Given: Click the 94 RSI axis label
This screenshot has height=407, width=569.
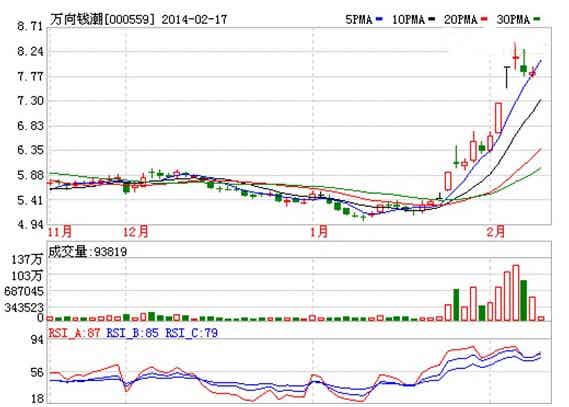Looking at the screenshot, I should [x=36, y=340].
